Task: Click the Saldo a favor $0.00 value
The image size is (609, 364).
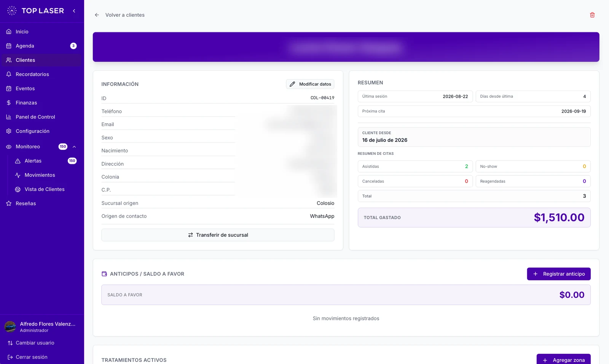Action: click(572, 295)
